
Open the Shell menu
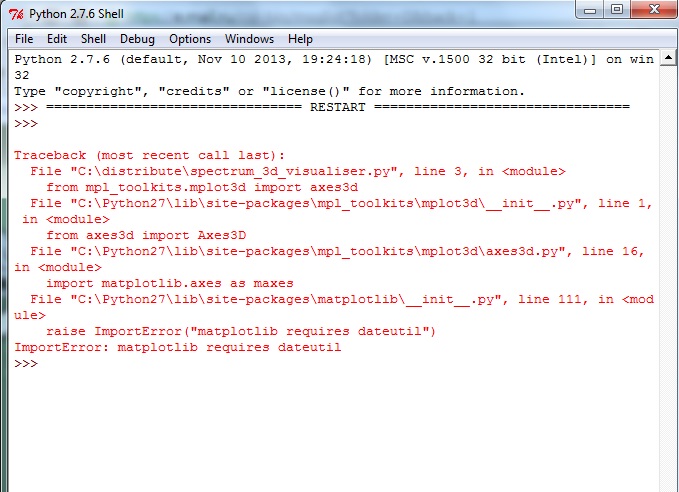[93, 39]
